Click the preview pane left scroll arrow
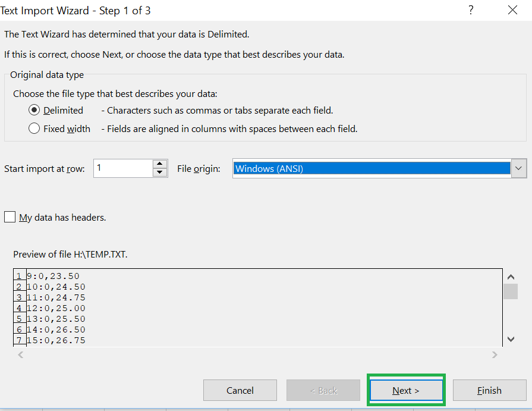Viewport: 532px width, 411px height. point(20,354)
